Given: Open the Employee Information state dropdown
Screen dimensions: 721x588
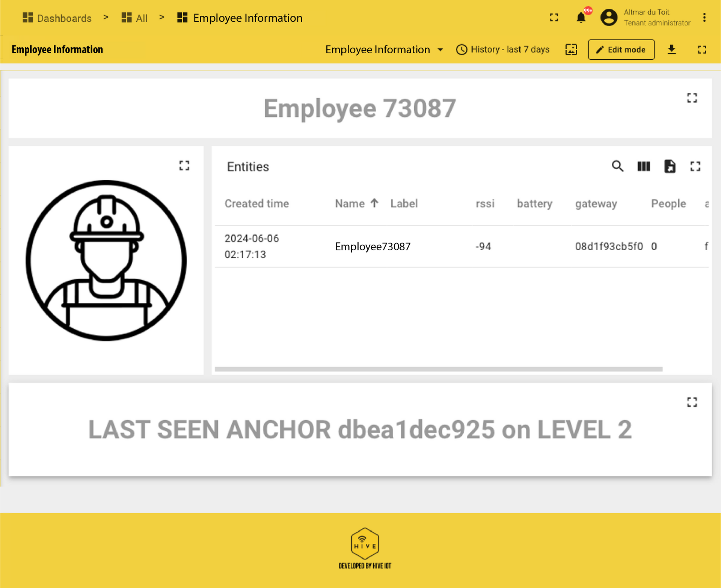Looking at the screenshot, I should tap(383, 49).
